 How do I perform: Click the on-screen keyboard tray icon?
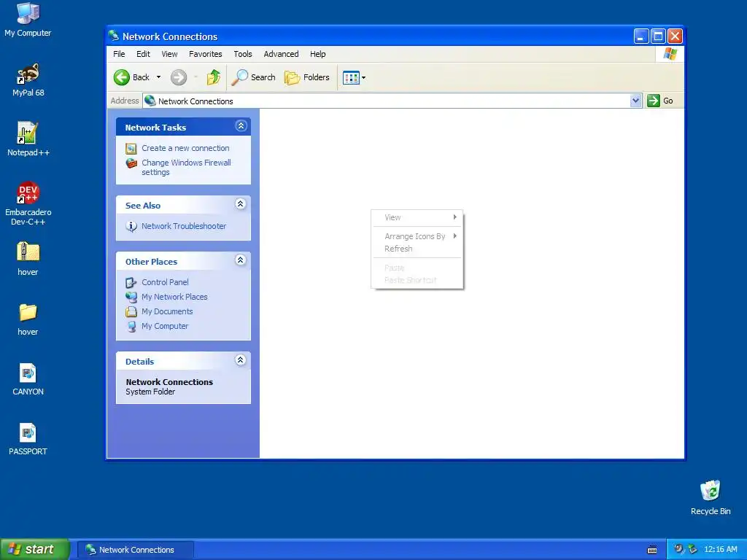point(652,550)
